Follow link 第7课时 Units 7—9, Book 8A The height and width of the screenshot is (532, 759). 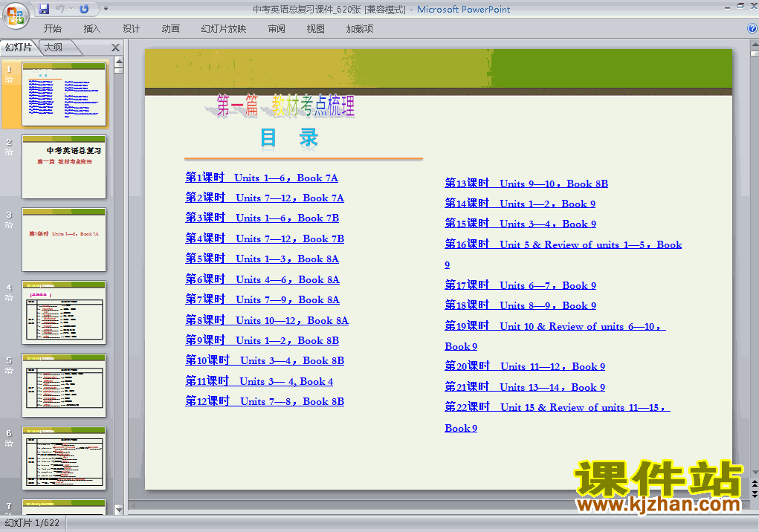(x=262, y=300)
